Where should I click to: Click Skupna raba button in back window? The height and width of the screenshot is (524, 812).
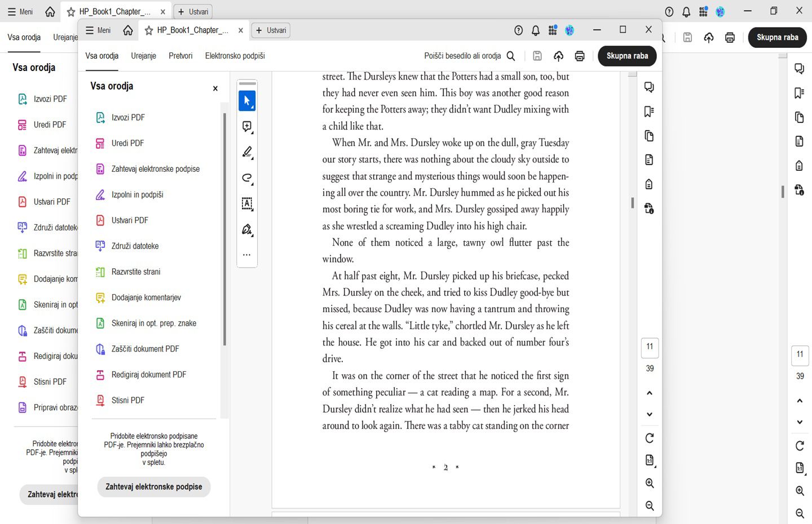(x=777, y=38)
